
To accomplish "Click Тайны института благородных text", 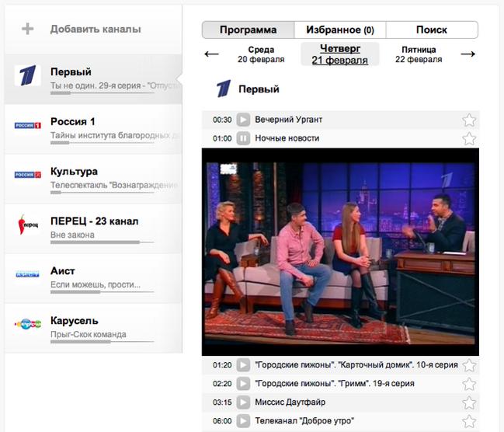I will [116, 135].
